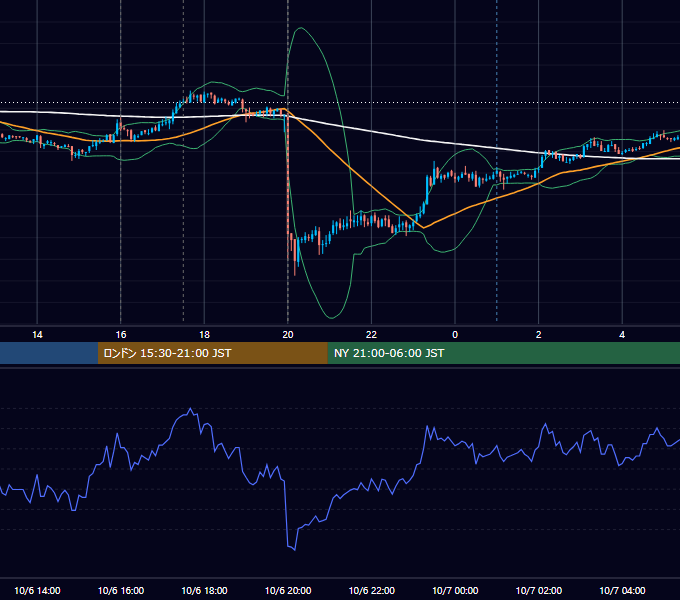Image resolution: width=680 pixels, height=600 pixels.
Task: Click the 10/6 22:00 date label
Action: pos(372,590)
